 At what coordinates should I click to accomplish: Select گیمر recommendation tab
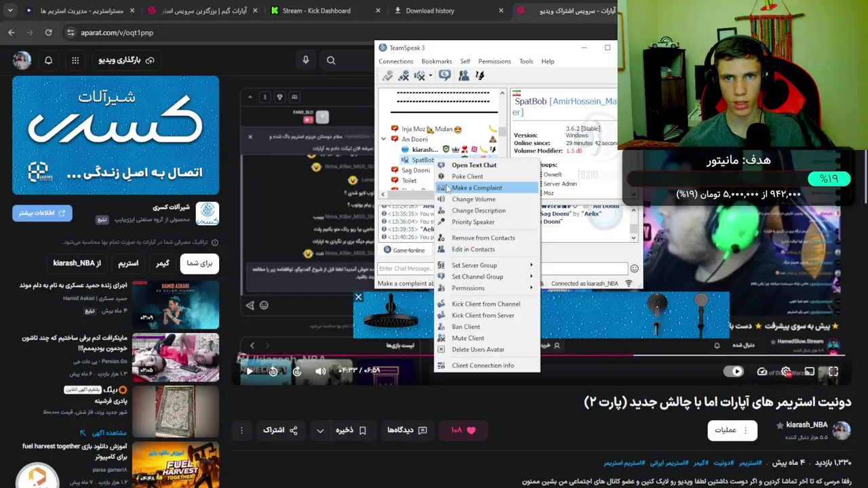tap(163, 263)
